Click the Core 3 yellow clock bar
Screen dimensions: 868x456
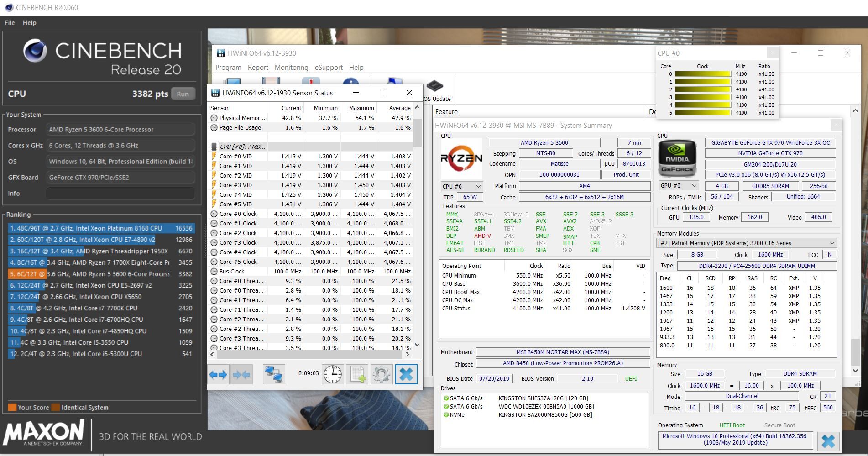coord(703,97)
